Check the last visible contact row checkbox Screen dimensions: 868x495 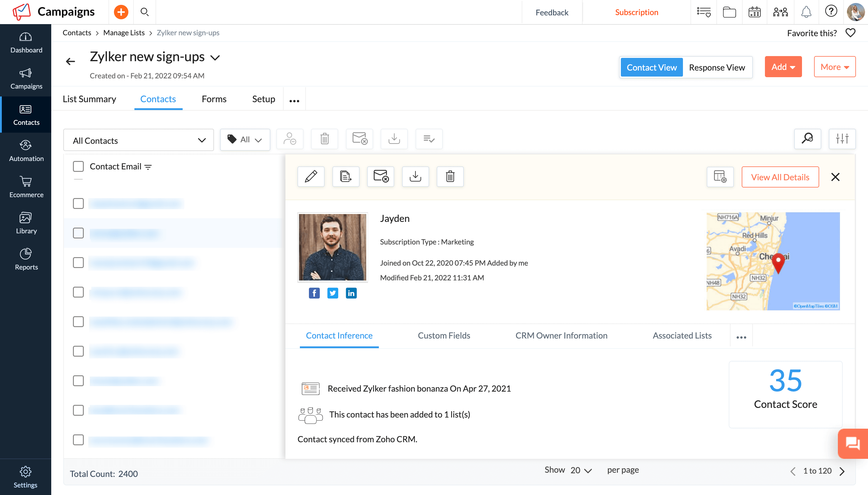click(x=78, y=440)
